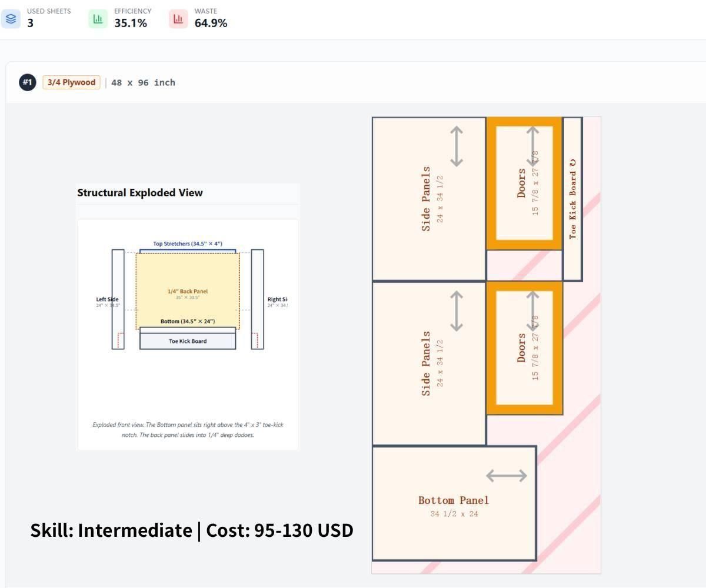Click the Toe Kick Board box in diagram

point(188,341)
